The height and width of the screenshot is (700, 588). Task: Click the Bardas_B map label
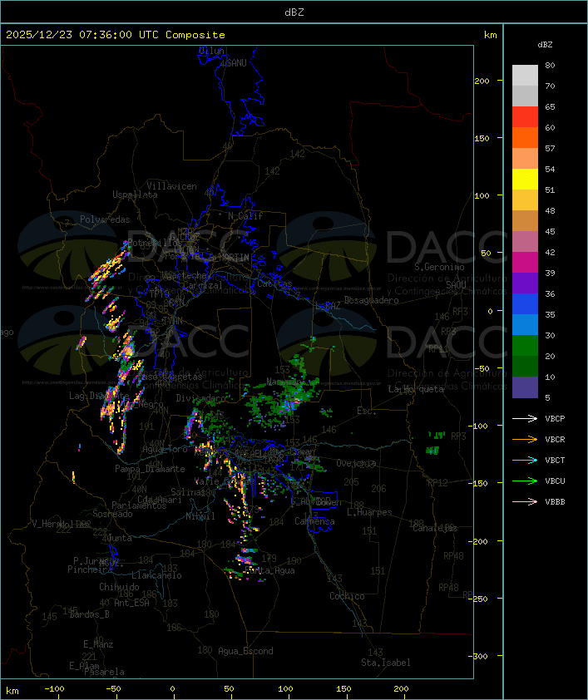(89, 614)
